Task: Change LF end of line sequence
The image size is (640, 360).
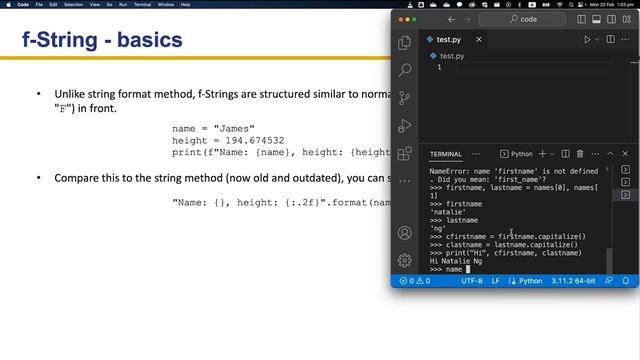Action: (x=496, y=281)
